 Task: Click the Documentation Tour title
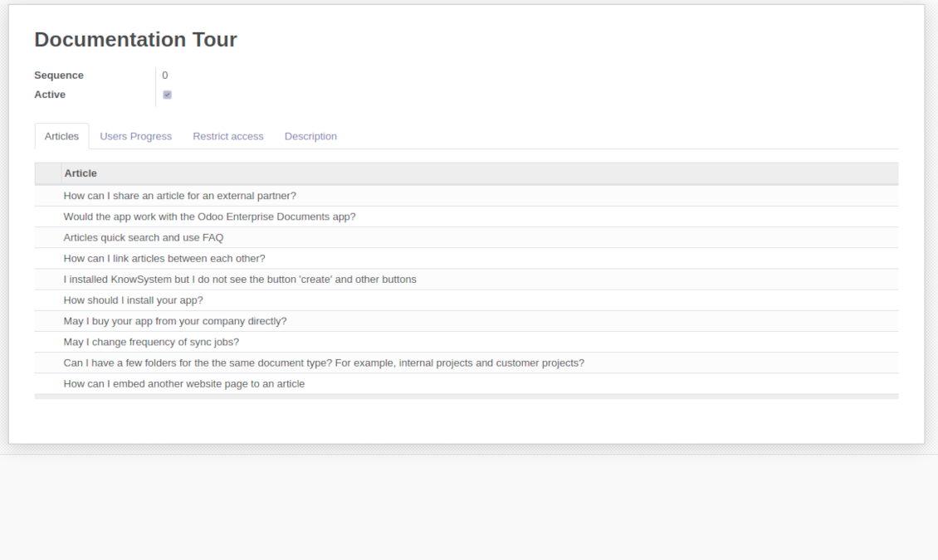136,40
